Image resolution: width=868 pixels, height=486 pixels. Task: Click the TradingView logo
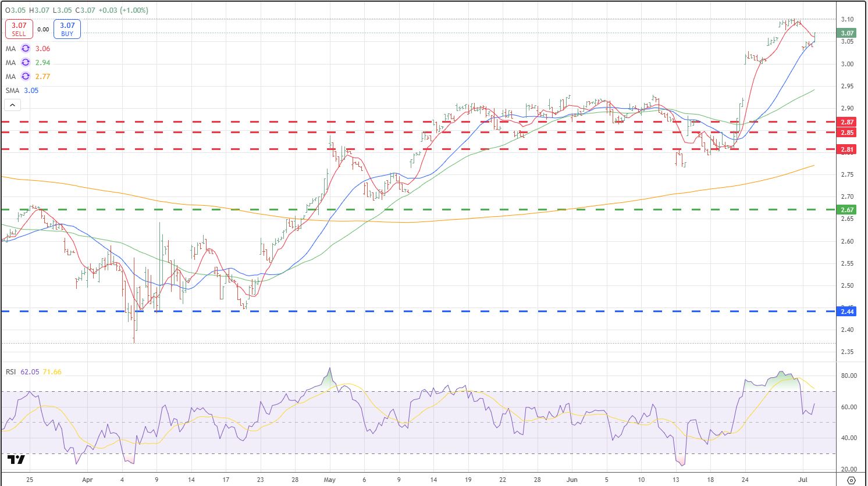tap(16, 460)
